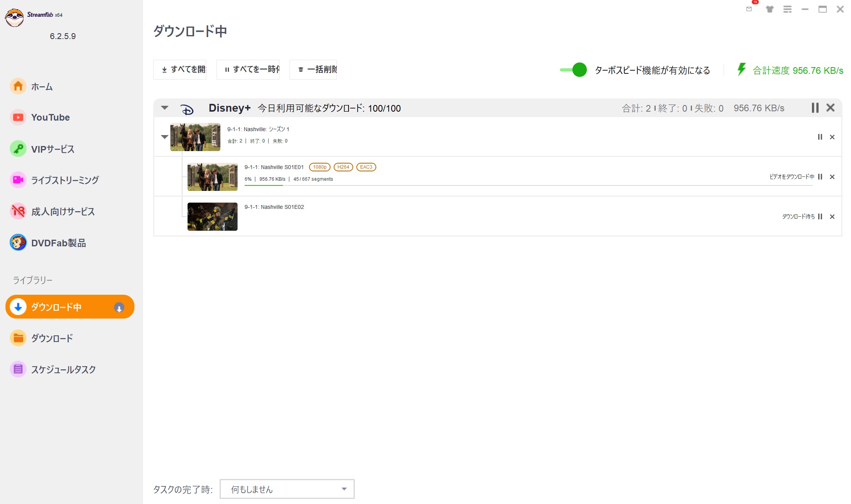851x504 pixels.
Task: Open the hamburger menu icon
Action: coord(787,9)
